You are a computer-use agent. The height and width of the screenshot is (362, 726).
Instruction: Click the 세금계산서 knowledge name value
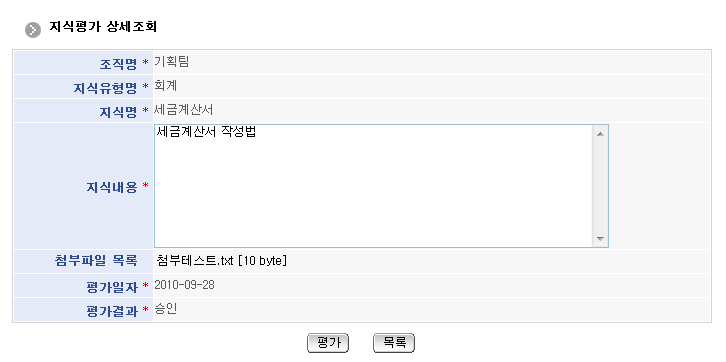[x=184, y=110]
